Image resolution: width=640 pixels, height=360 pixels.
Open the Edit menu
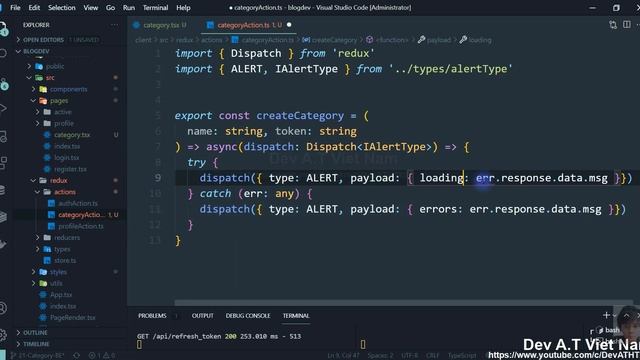34,8
